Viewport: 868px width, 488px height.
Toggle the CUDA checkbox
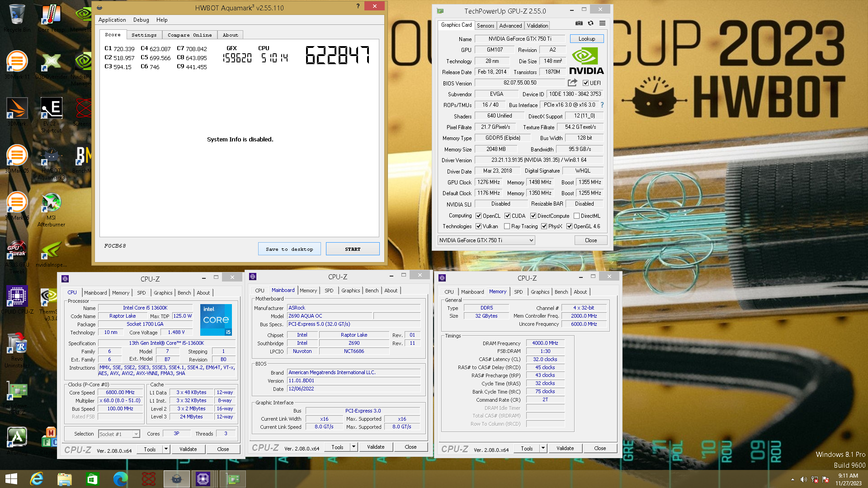pyautogui.click(x=507, y=216)
